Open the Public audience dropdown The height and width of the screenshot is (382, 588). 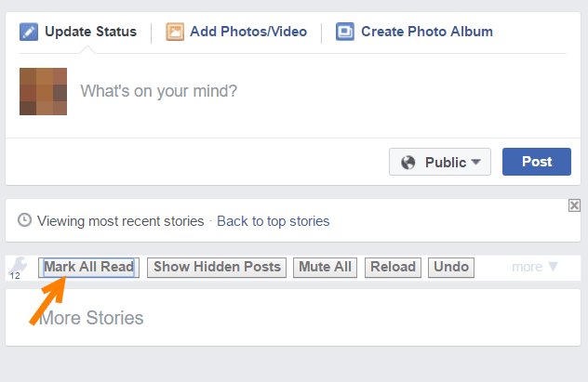coord(440,162)
